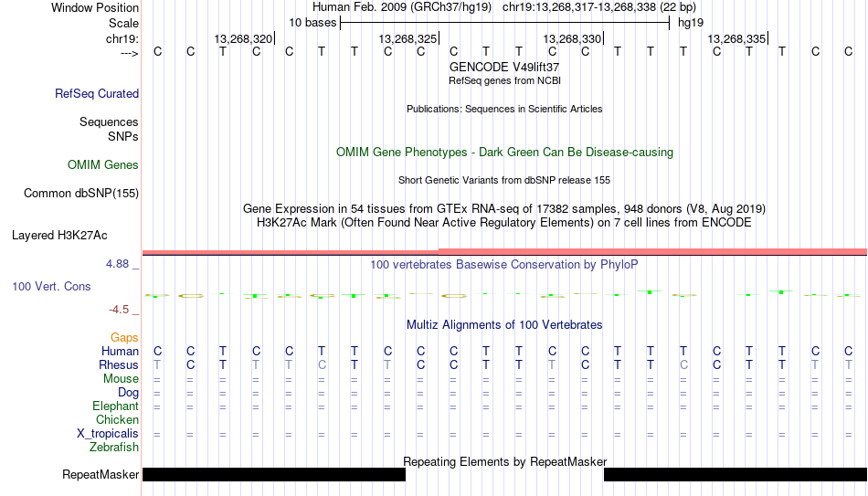The width and height of the screenshot is (868, 496).
Task: Click the Elephant species label
Action: [x=116, y=406]
